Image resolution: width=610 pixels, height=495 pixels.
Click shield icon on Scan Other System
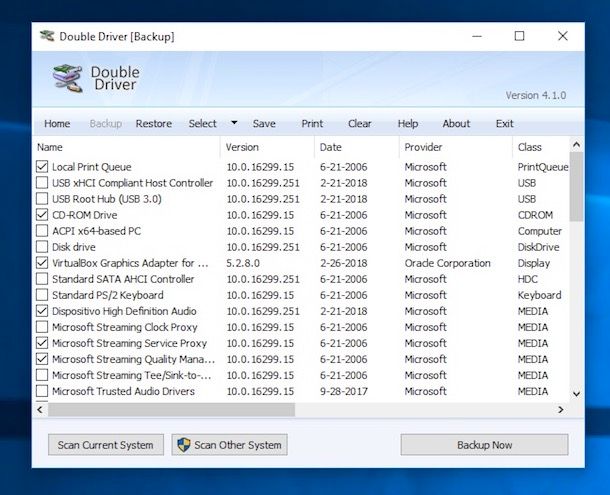[184, 444]
